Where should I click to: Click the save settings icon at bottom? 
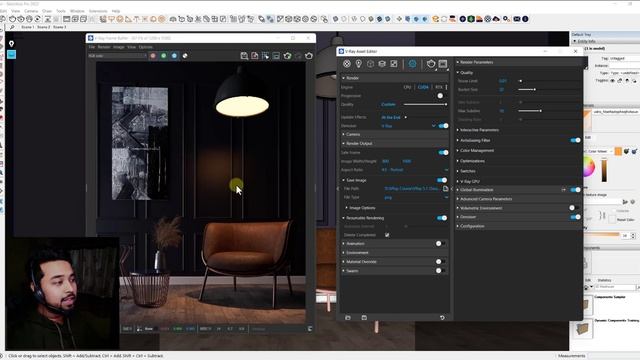(x=364, y=318)
